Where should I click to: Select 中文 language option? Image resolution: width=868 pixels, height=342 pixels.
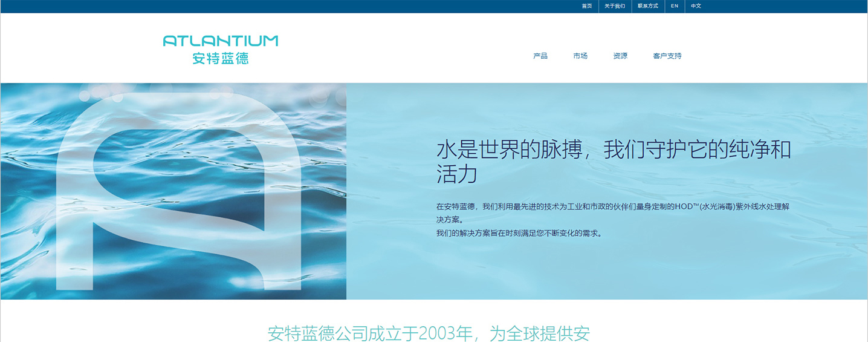tap(696, 6)
